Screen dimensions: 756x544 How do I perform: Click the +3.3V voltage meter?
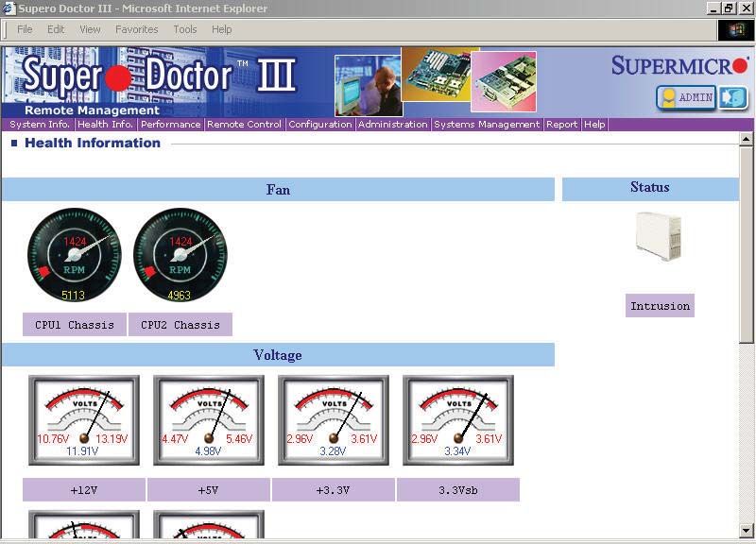(334, 420)
